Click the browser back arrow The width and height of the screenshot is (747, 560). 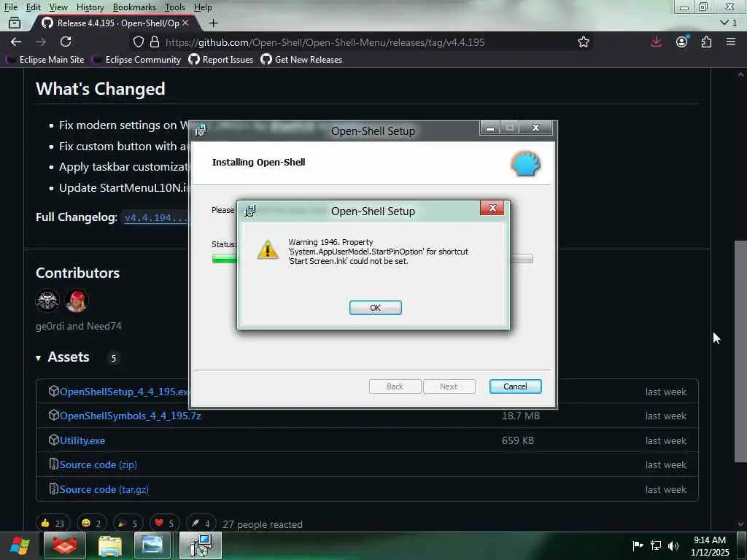point(16,42)
